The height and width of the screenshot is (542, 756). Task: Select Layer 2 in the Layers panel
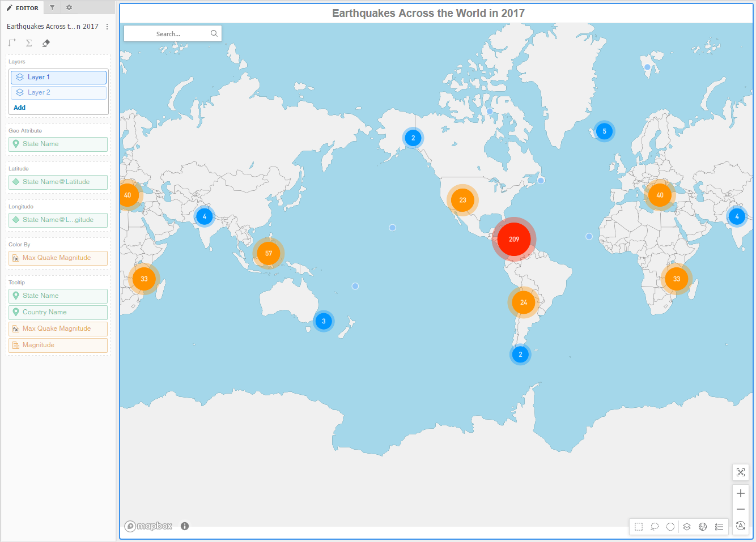pyautogui.click(x=58, y=92)
